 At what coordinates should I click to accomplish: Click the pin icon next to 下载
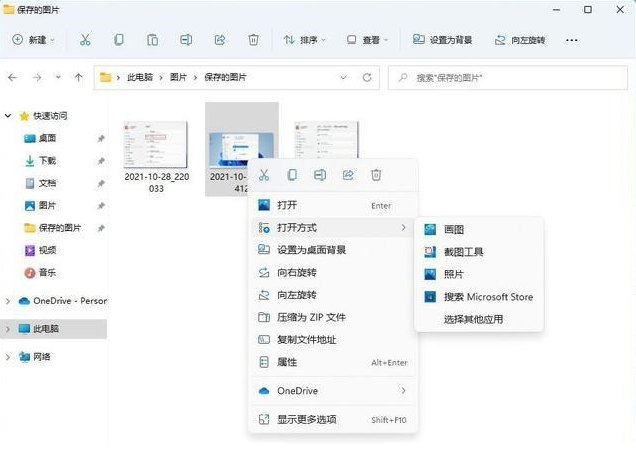(x=101, y=161)
